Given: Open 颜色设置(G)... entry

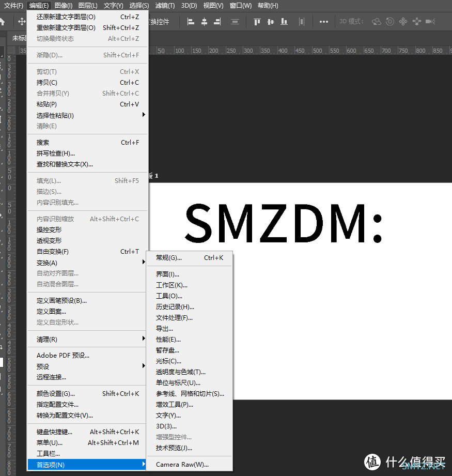Looking at the screenshot, I should point(87,394).
